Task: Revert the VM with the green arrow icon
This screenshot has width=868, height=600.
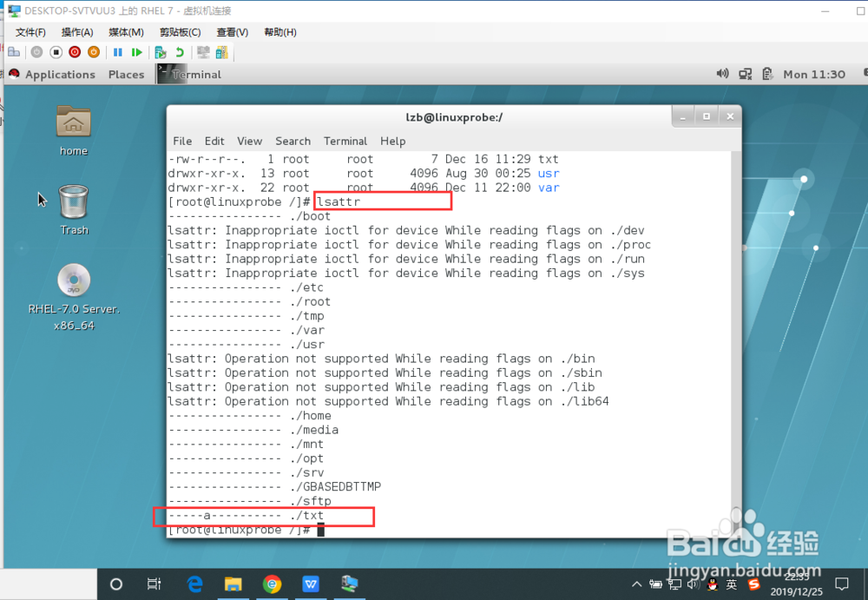Action: [180, 52]
